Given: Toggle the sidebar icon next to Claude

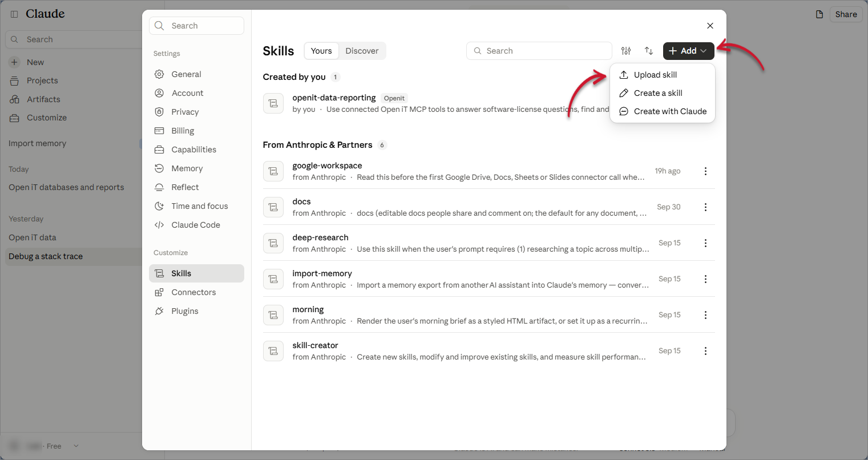Looking at the screenshot, I should (x=14, y=14).
